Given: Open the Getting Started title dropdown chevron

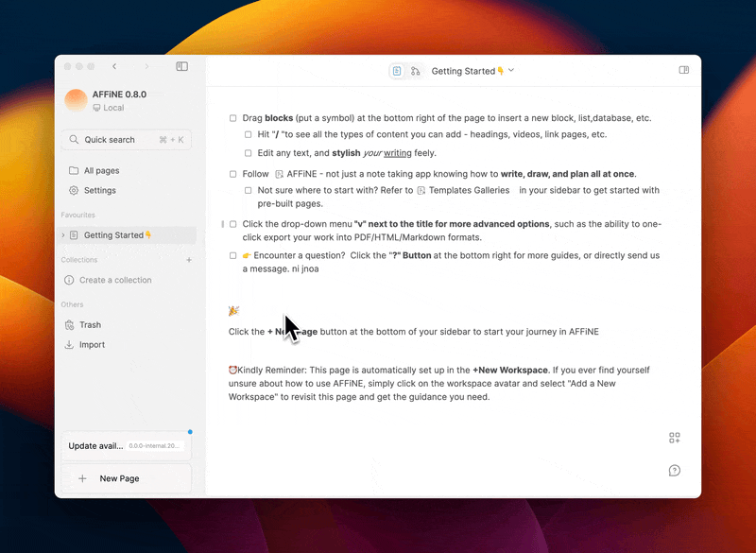Looking at the screenshot, I should [x=511, y=70].
